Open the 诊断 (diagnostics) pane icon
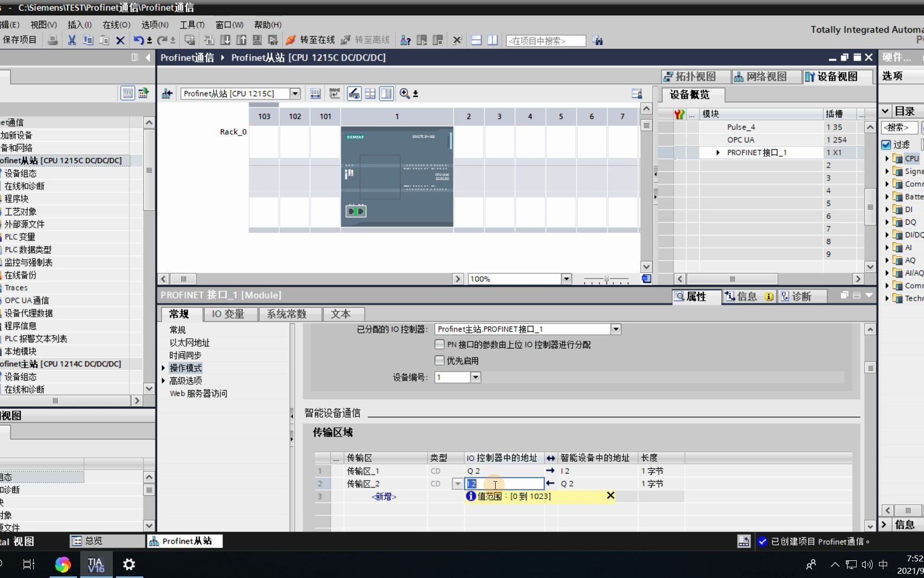Viewport: 924px width, 578px height. 800,296
